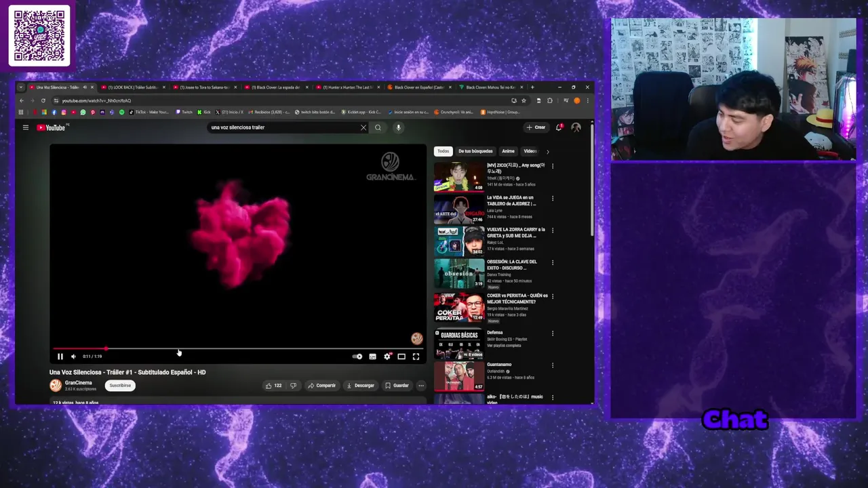Dislike the video with thumbs down
Screen dimensions: 868x488
click(293, 386)
